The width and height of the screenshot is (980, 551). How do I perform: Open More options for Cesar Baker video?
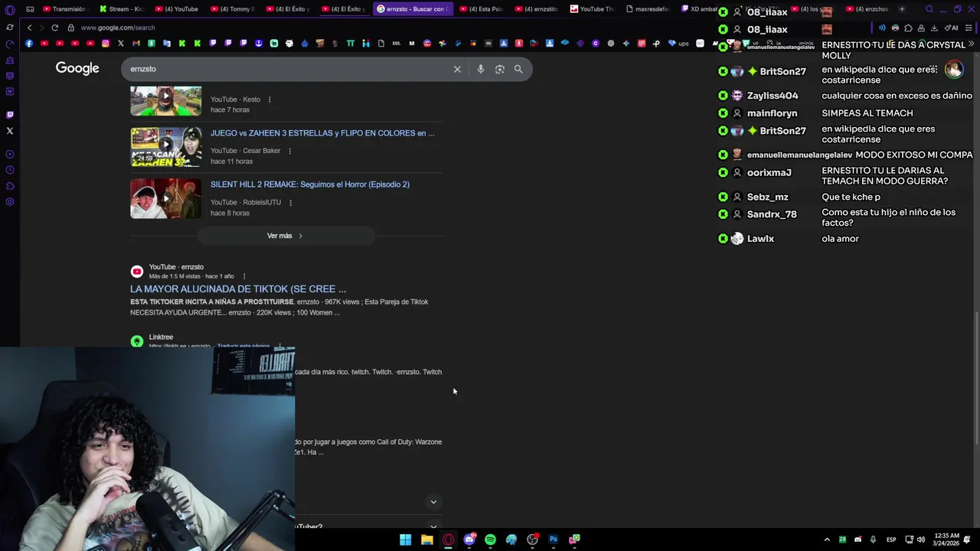pos(289,151)
